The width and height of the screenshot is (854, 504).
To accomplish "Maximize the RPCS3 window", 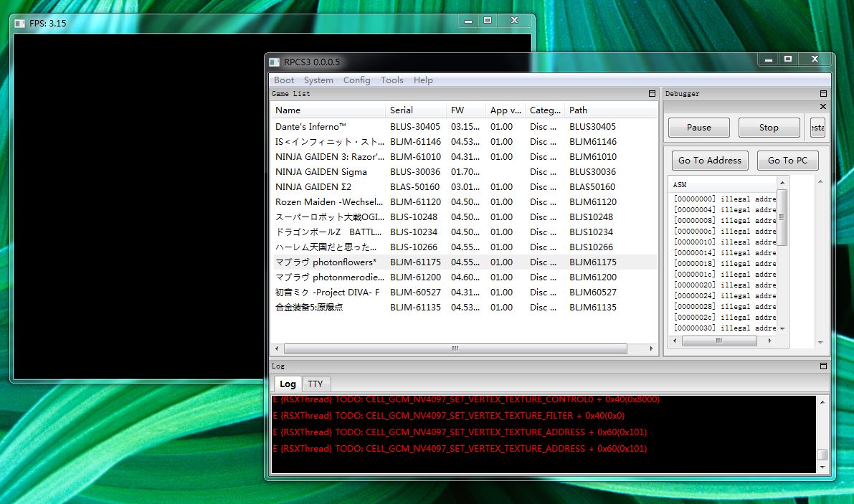I will (x=787, y=59).
